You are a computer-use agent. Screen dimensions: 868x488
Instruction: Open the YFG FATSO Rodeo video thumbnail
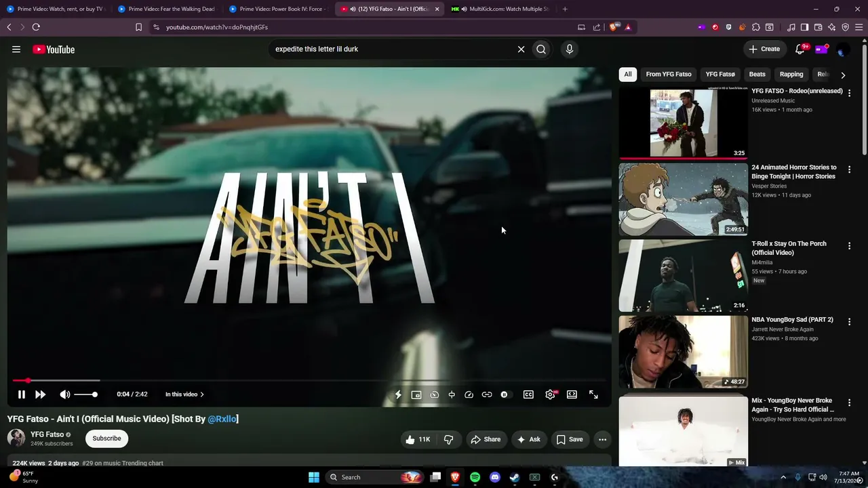(684, 123)
